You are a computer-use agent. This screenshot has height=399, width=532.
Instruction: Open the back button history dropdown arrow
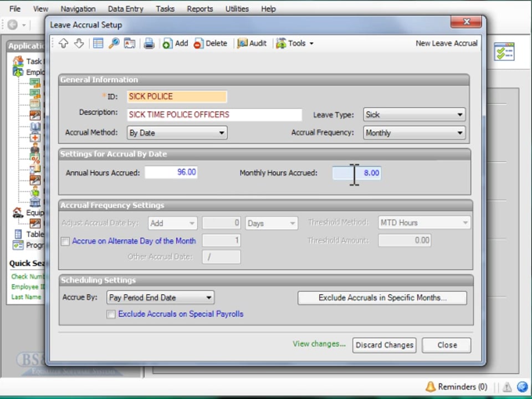24,25
